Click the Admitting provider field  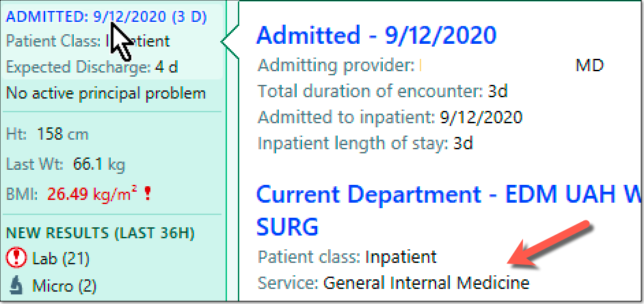click(x=431, y=65)
